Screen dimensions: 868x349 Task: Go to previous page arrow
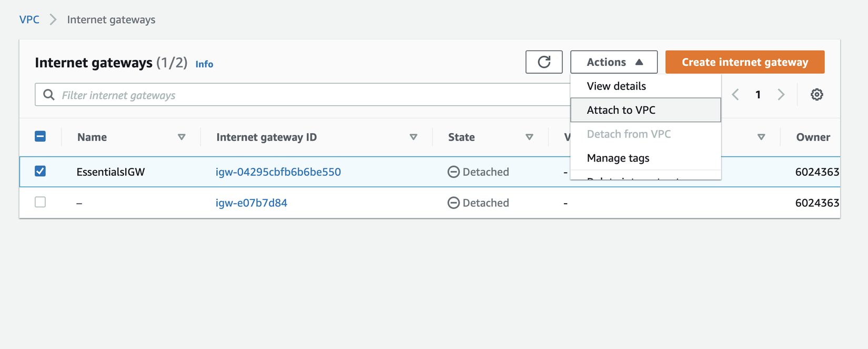[x=735, y=95]
